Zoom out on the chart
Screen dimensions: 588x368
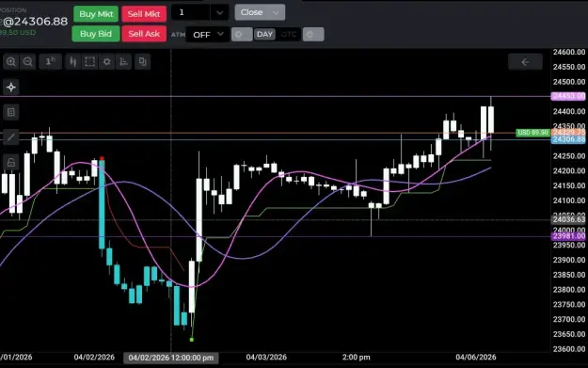tap(27, 61)
